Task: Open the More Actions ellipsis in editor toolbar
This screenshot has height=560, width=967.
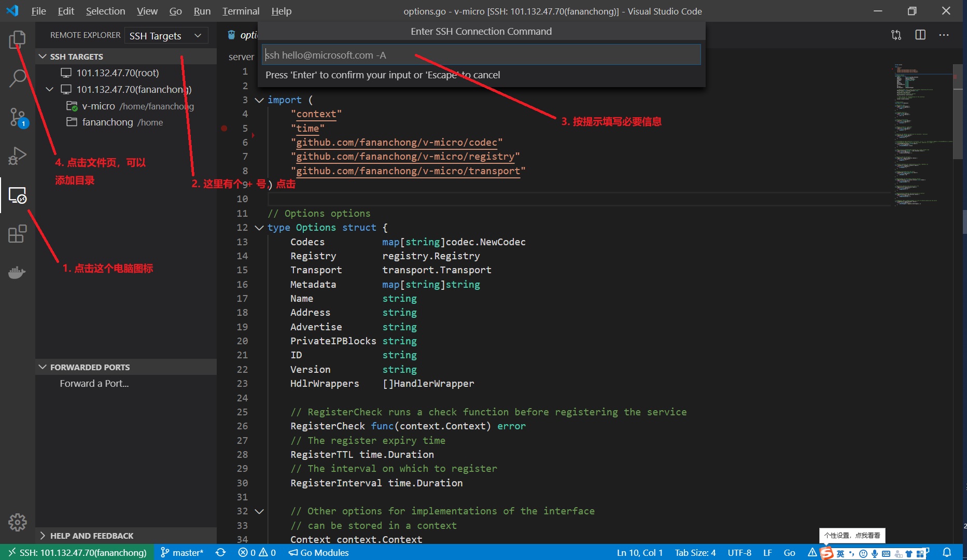Action: [x=944, y=35]
